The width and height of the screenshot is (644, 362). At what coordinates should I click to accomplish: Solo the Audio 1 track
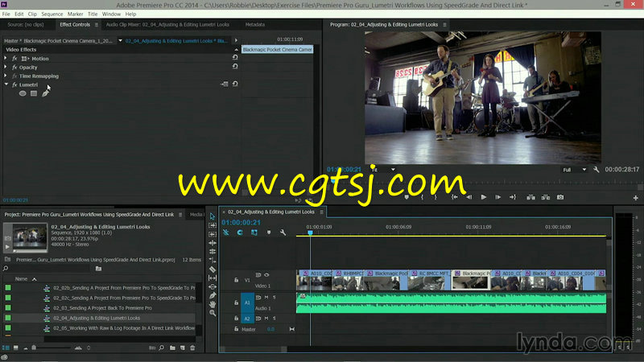(x=274, y=297)
